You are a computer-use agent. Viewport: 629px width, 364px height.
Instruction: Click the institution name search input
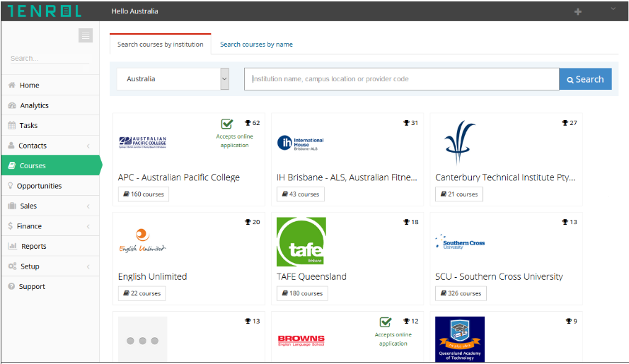[x=402, y=79]
